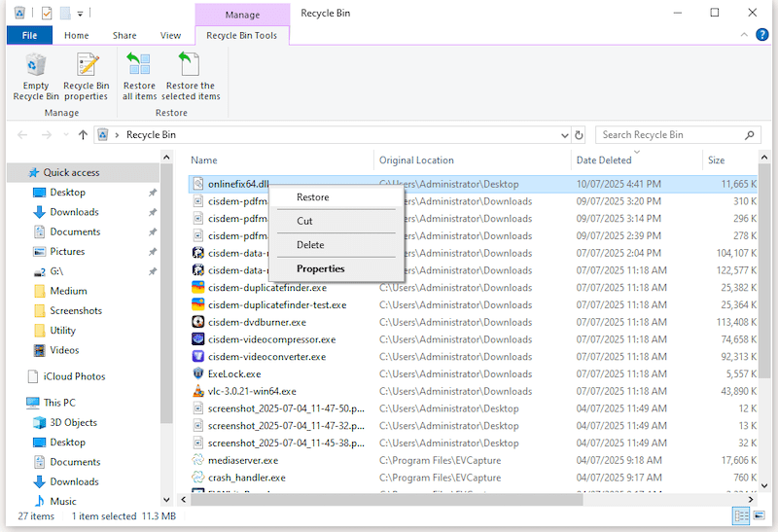Open iCloud Photos in the navigation pane

tap(74, 376)
